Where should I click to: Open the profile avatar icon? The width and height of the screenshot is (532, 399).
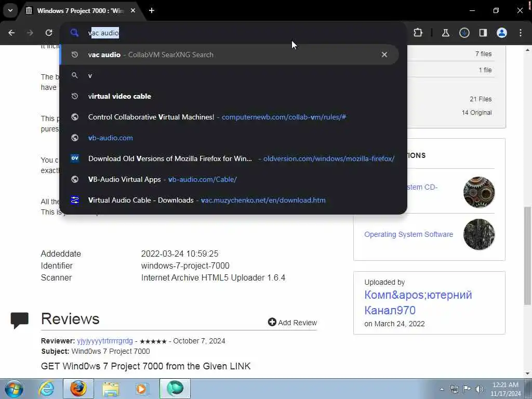pos(502,33)
